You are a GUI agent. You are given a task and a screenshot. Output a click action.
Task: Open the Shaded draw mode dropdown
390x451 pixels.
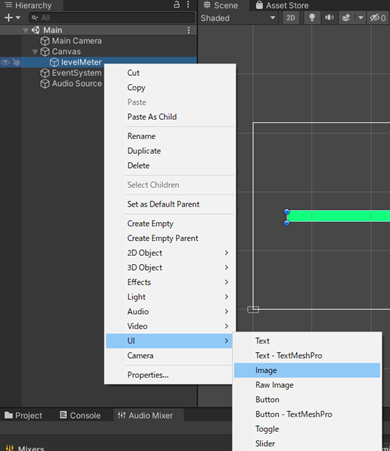(x=238, y=18)
